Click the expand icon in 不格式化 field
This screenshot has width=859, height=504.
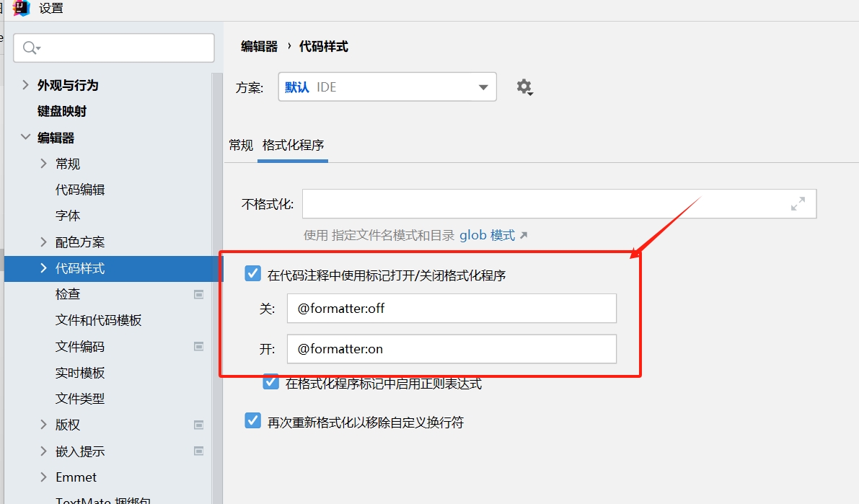[x=798, y=204]
